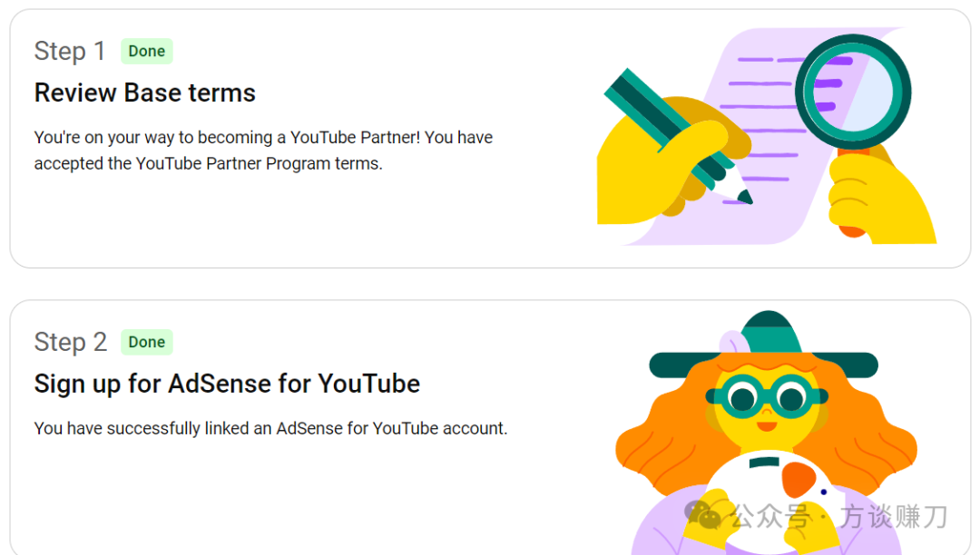The height and width of the screenshot is (555, 980).
Task: Toggle the Done badge on Step 2
Action: [x=146, y=342]
